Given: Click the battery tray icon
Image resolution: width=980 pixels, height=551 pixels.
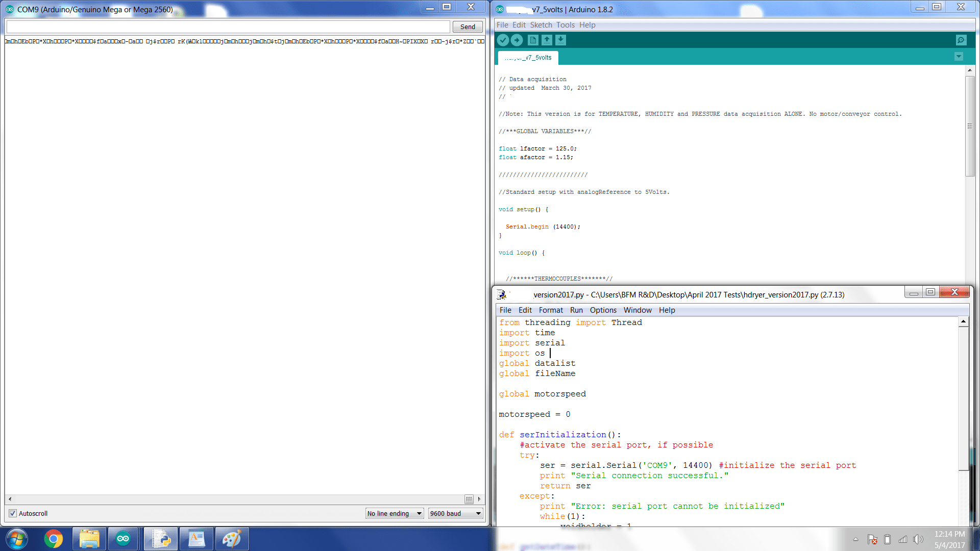Looking at the screenshot, I should pos(887,539).
